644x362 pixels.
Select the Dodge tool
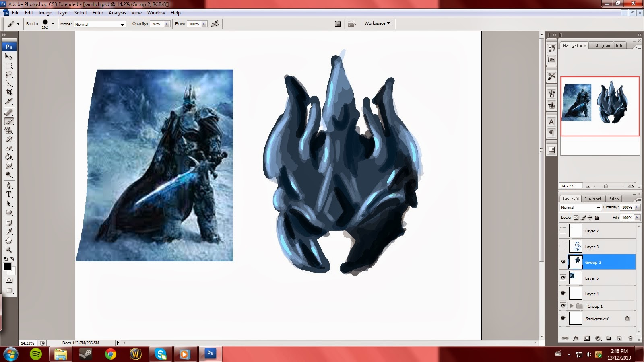click(x=9, y=175)
